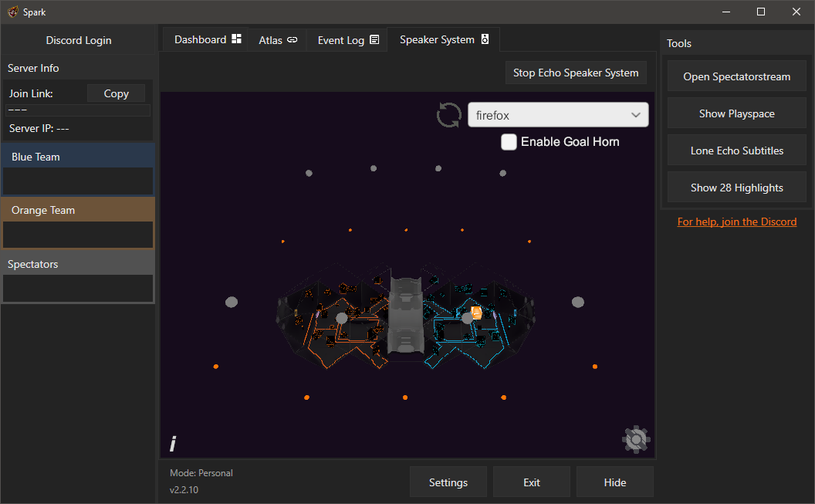Click the grey central arena tunnel model
This screenshot has height=504, width=815.
click(405, 315)
